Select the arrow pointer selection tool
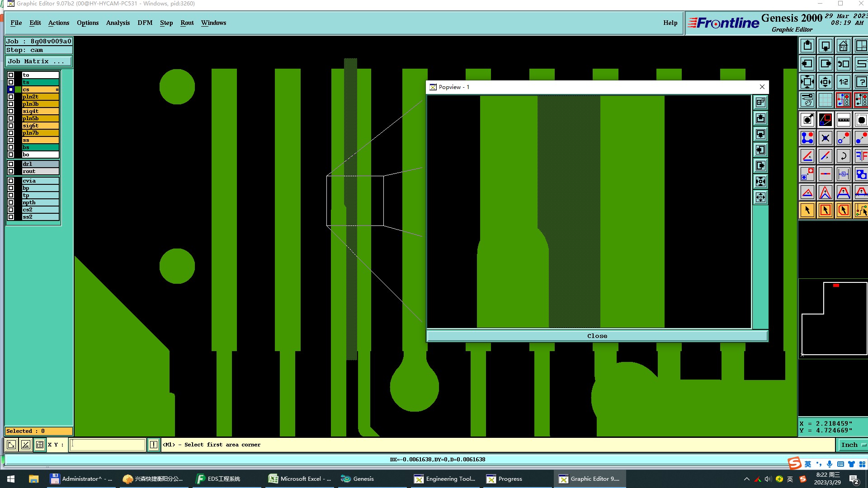Image resolution: width=868 pixels, height=488 pixels. pyautogui.click(x=807, y=210)
